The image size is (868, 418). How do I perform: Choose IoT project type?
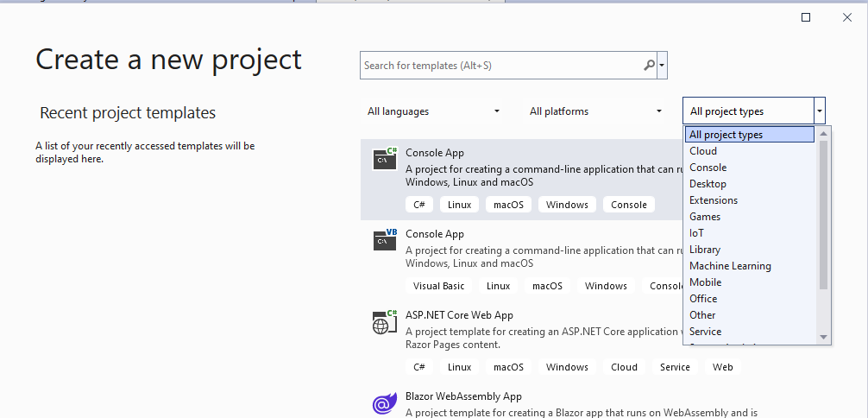click(750, 233)
